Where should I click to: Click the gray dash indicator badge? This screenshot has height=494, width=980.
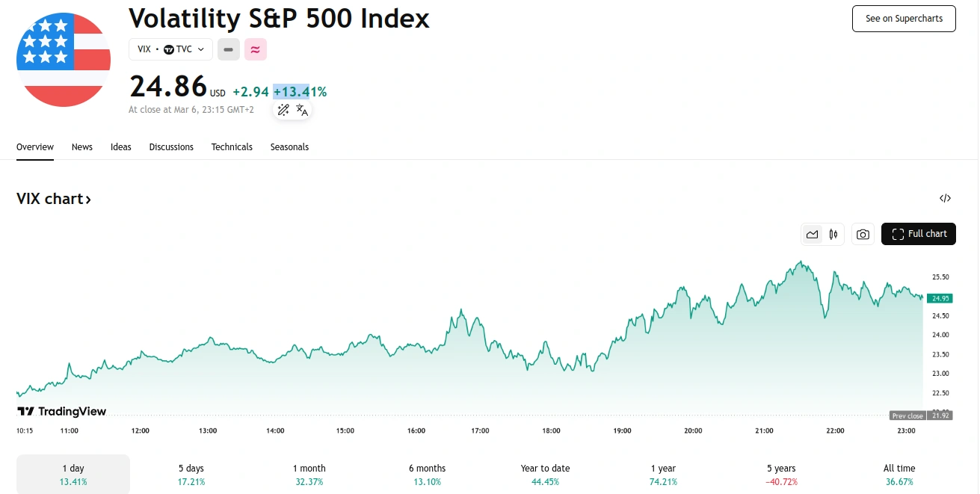click(228, 49)
